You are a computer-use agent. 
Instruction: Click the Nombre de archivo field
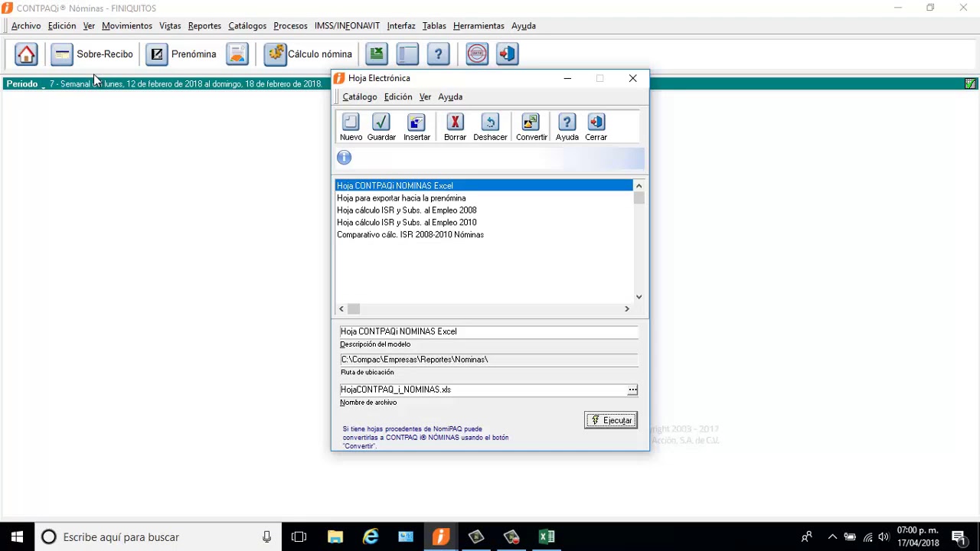tap(483, 390)
